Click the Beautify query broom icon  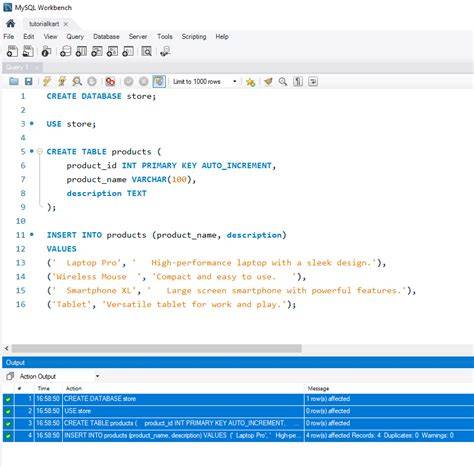pos(268,82)
